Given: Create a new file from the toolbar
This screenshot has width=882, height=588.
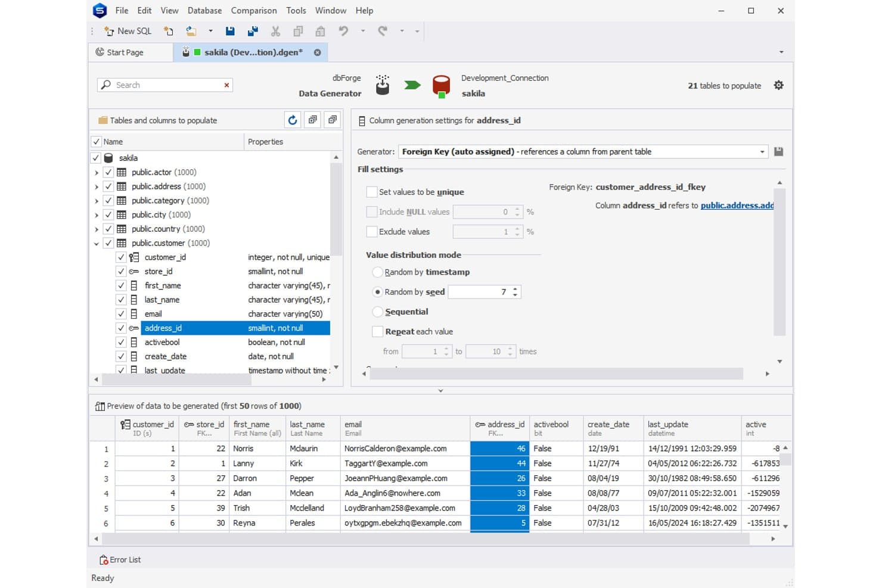Looking at the screenshot, I should coord(169,31).
